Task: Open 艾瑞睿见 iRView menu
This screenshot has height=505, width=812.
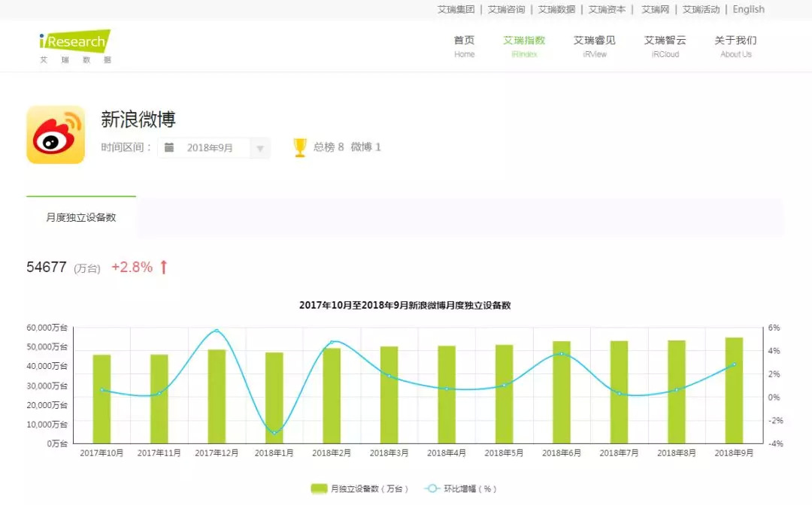Action: (595, 46)
